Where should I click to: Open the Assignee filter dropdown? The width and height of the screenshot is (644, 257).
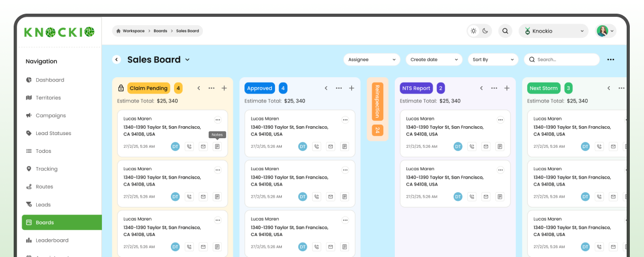pos(372,60)
